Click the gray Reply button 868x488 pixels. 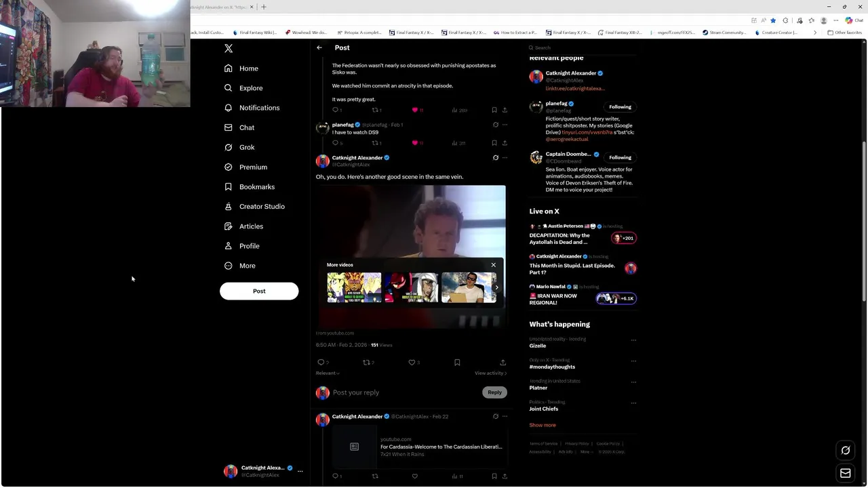(494, 392)
